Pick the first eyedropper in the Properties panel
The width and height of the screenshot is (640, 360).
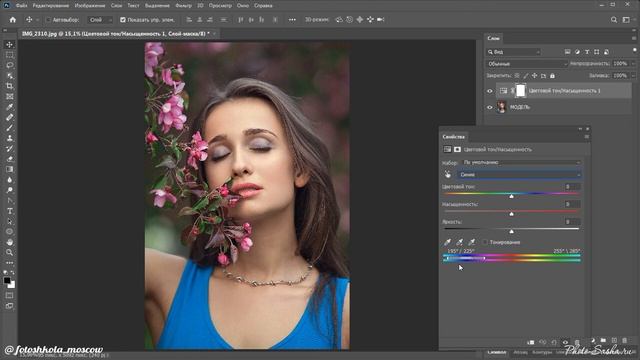click(x=447, y=242)
